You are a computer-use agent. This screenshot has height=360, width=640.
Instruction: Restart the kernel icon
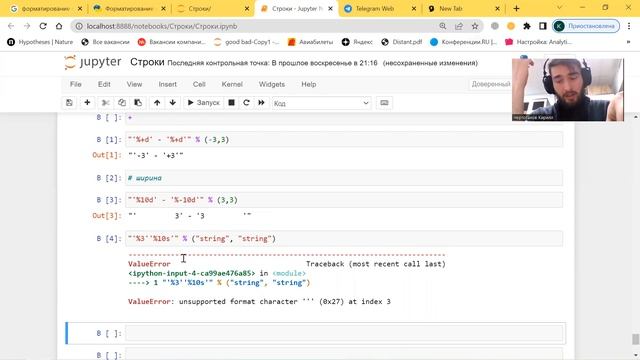[x=246, y=103]
